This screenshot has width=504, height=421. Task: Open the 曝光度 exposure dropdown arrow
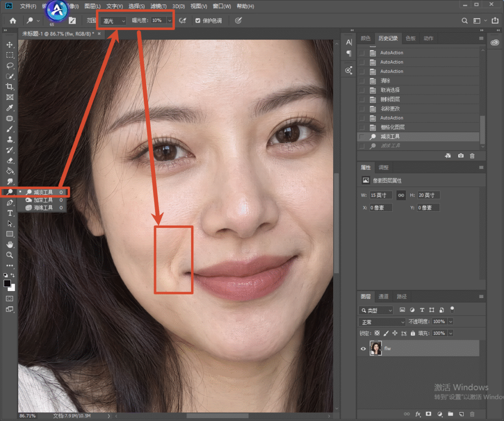click(170, 21)
